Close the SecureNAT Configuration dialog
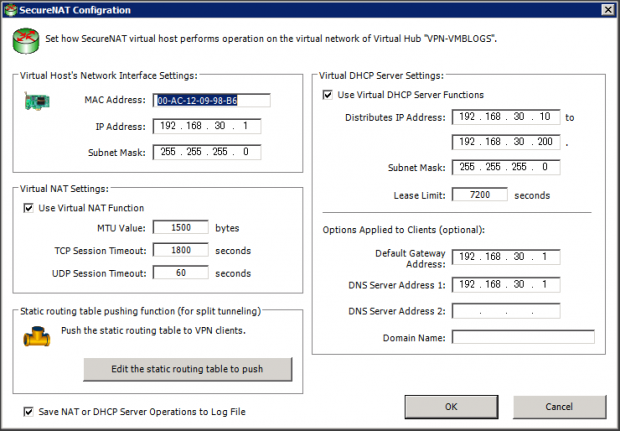This screenshot has width=620, height=431. pos(608,10)
